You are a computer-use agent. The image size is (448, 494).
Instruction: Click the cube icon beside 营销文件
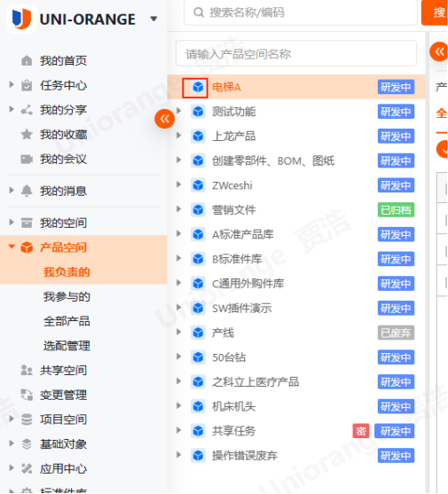coord(198,210)
